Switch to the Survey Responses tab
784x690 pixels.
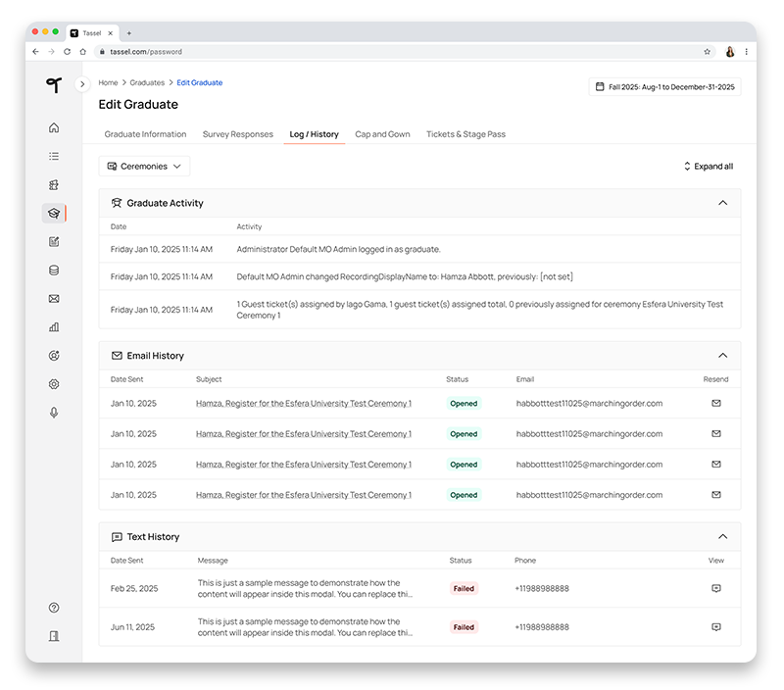coord(237,134)
